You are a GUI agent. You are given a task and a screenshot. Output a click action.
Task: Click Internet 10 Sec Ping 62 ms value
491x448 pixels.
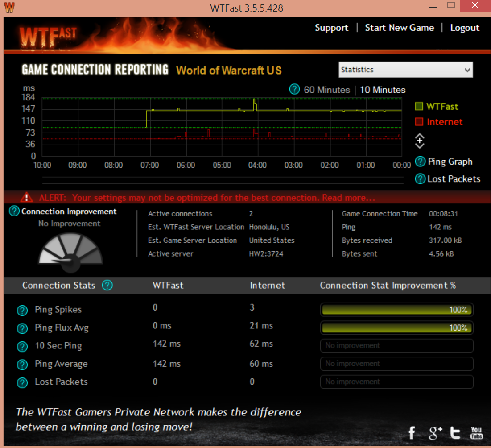coord(261,344)
